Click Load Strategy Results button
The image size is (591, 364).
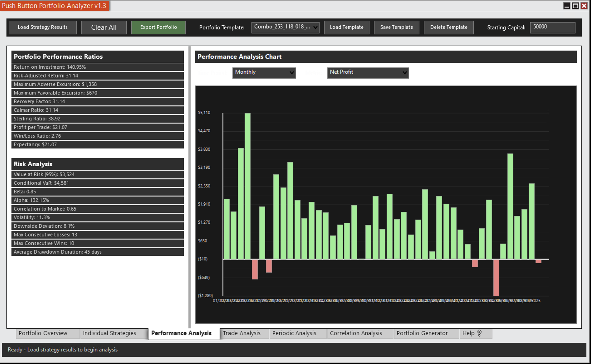[43, 27]
